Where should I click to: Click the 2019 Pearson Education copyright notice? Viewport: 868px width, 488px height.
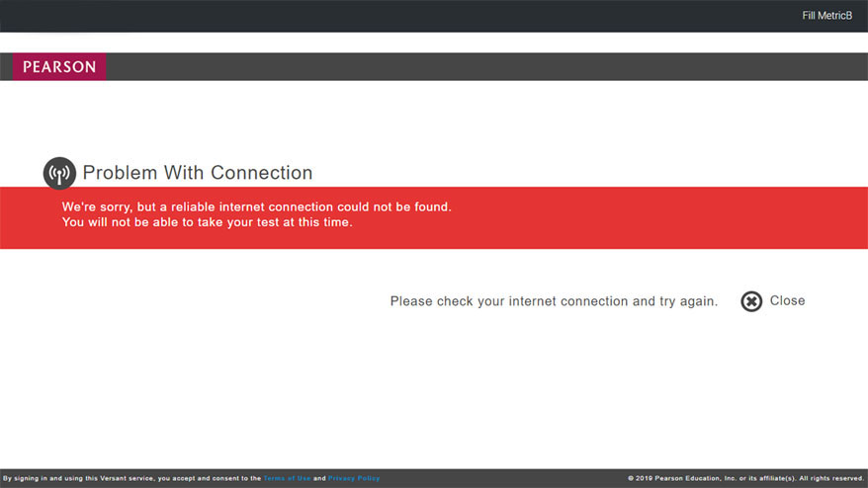pyautogui.click(x=712, y=478)
